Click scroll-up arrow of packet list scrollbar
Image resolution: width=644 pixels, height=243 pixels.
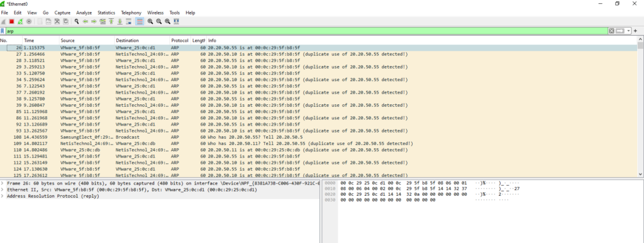click(x=640, y=40)
